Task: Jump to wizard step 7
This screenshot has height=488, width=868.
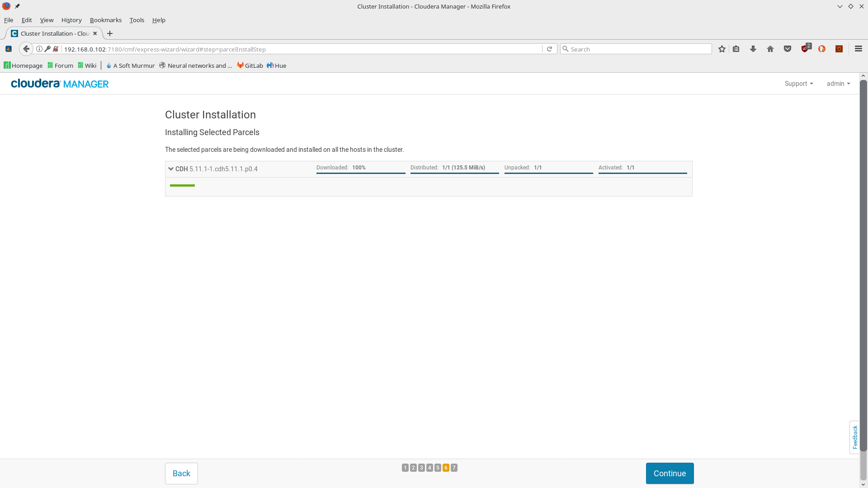Action: click(454, 468)
